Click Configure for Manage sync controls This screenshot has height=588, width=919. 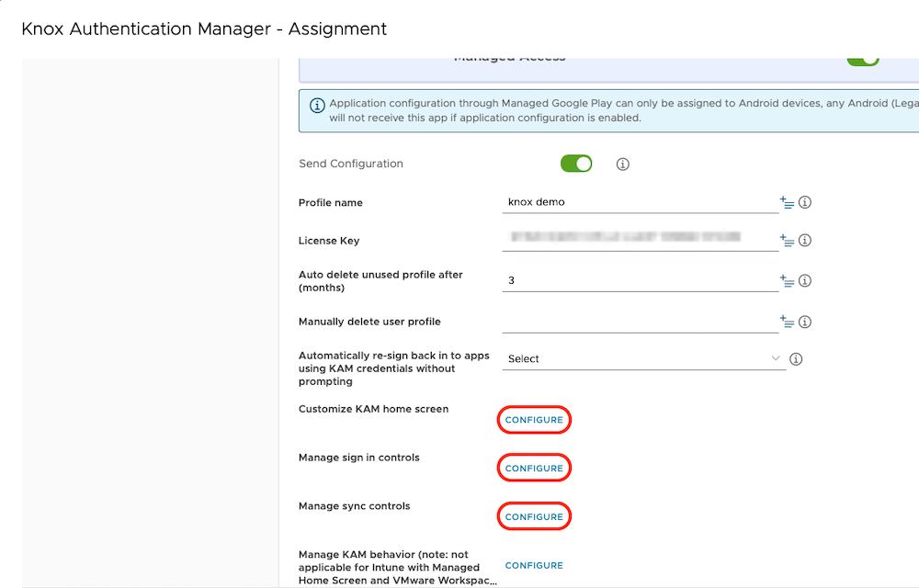tap(534, 517)
